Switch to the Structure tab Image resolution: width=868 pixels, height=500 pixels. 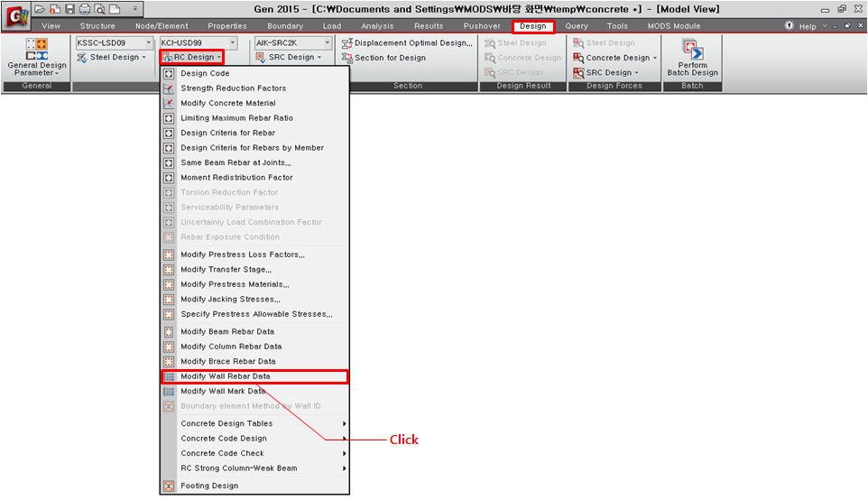point(97,26)
